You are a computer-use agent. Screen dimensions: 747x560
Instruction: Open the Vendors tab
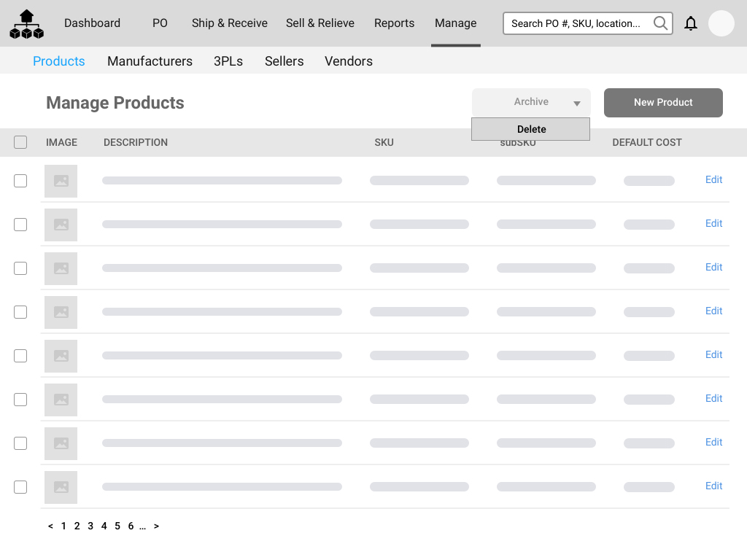[348, 61]
